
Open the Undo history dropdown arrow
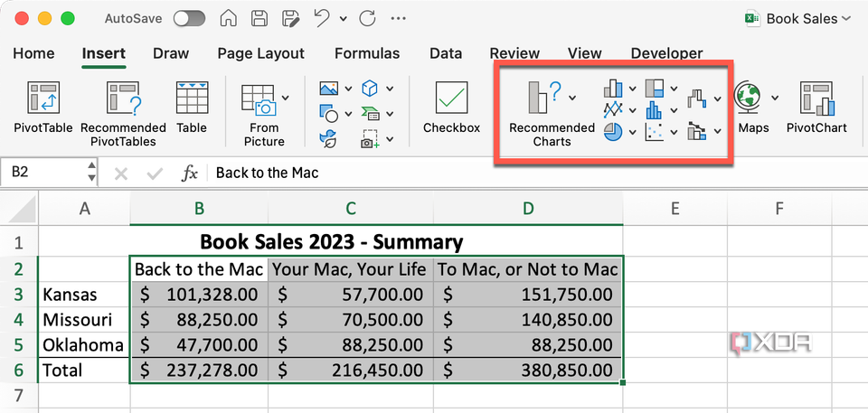click(344, 19)
